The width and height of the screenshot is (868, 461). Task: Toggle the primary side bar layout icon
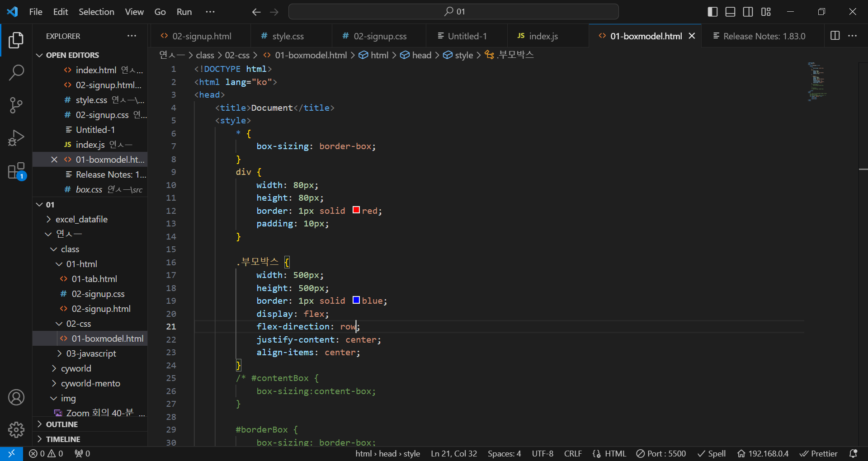coord(712,12)
